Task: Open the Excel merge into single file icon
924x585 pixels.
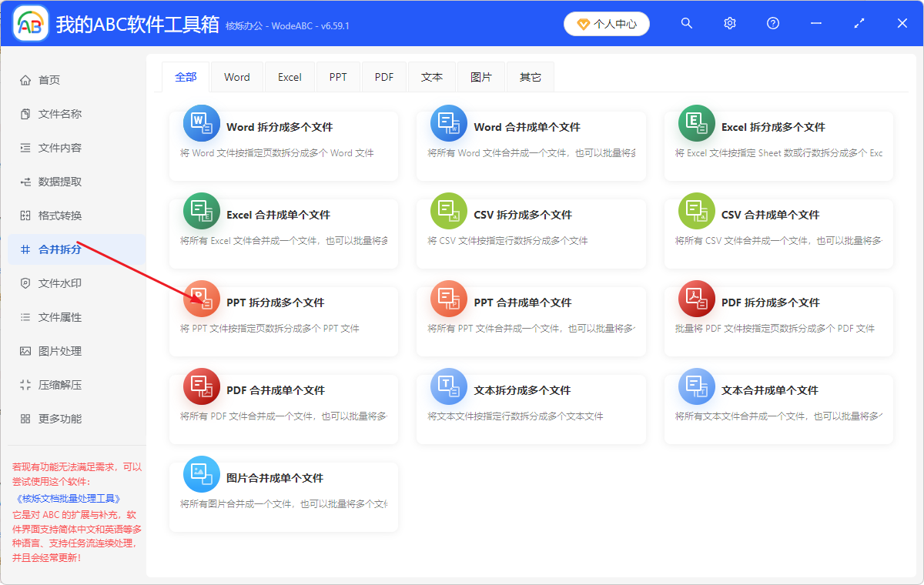Action: tap(201, 211)
